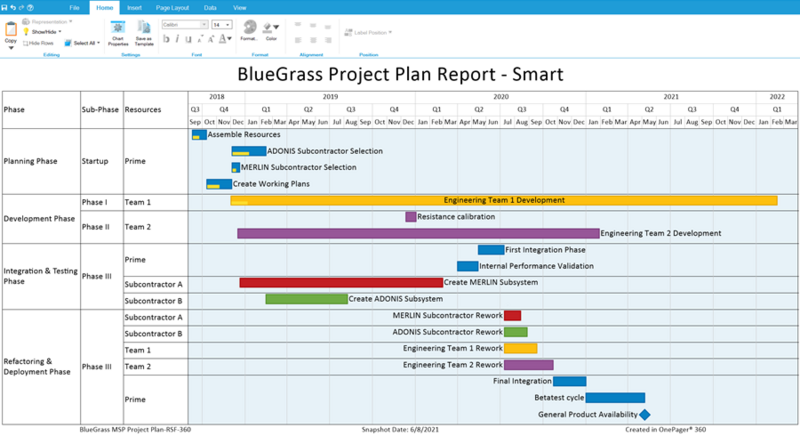Click the General Product Availability milestone diamond
The width and height of the screenshot is (800, 436).
644,415
